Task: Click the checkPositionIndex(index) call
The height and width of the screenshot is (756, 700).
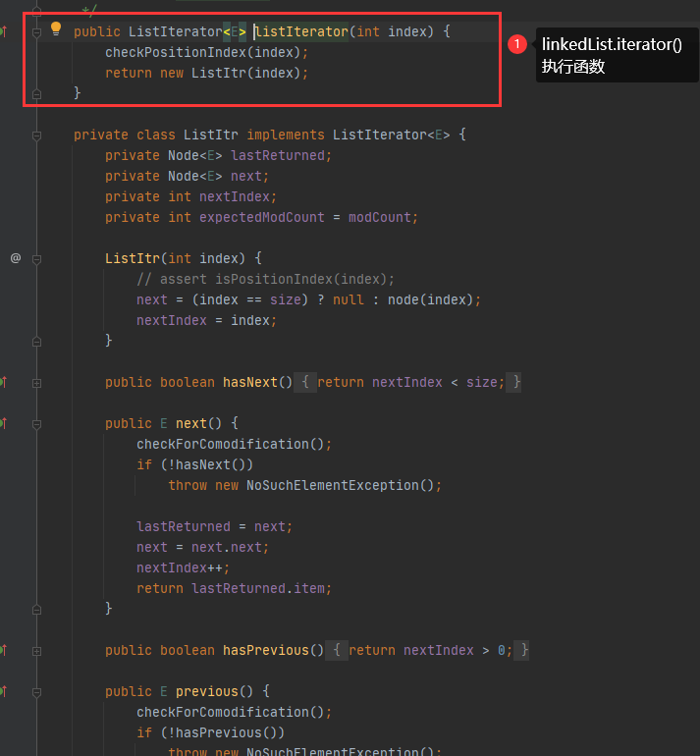Action: tap(202, 52)
